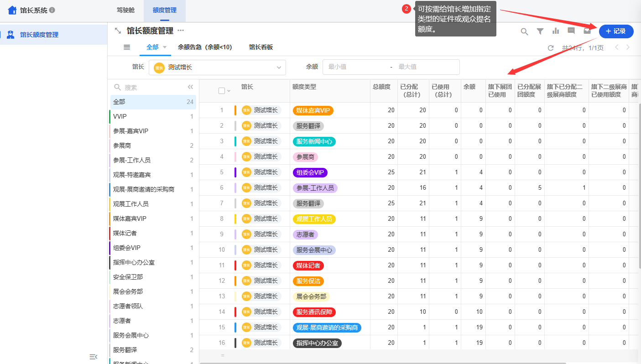The height and width of the screenshot is (364, 641).
Task: Click the 服务保洁 tag in row 12
Action: pos(308,281)
